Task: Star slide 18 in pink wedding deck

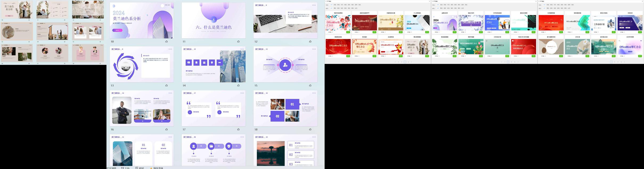Action: (100, 64)
